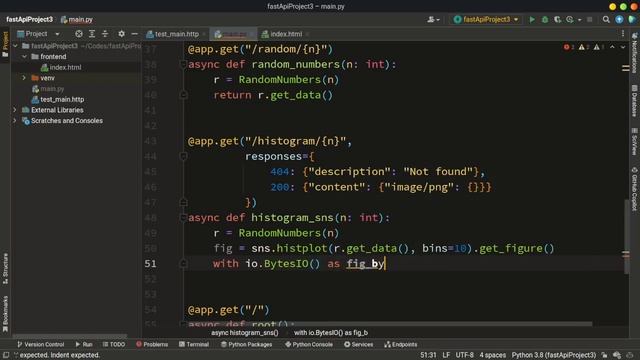Toggle the Notifications side panel

pyautogui.click(x=634, y=54)
